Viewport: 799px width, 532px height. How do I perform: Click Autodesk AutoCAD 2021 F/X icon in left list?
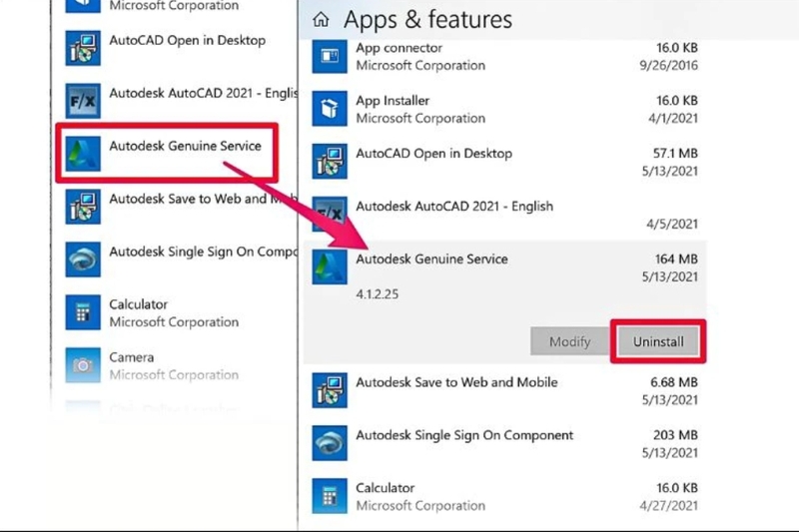pos(83,101)
